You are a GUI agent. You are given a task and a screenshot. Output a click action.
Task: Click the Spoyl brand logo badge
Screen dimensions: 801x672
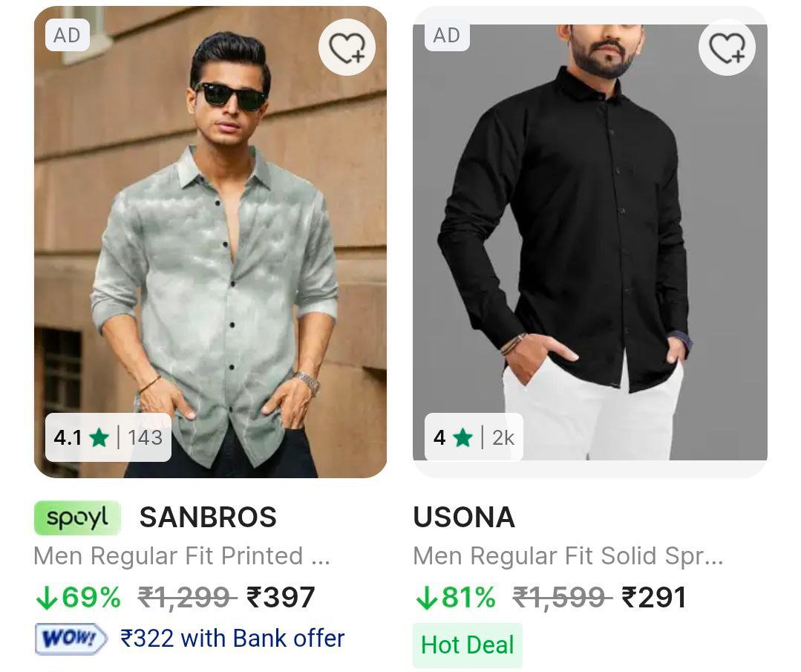(x=77, y=518)
